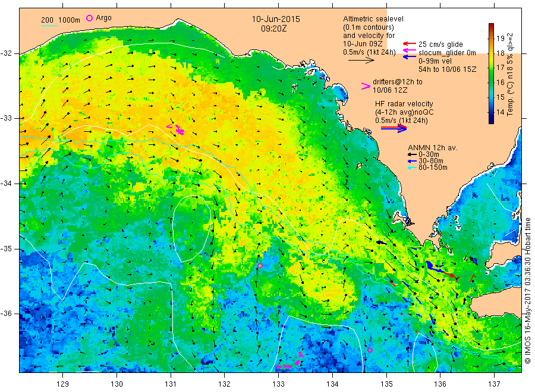This screenshot has height=392, width=535.
Task: Click the 'HF radar velocity' label
Action: 404,104
